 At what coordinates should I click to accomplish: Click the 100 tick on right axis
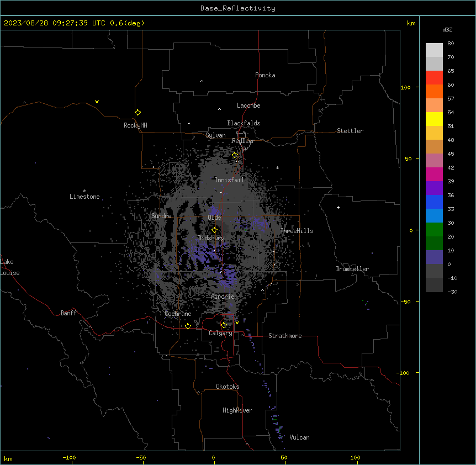click(405, 87)
